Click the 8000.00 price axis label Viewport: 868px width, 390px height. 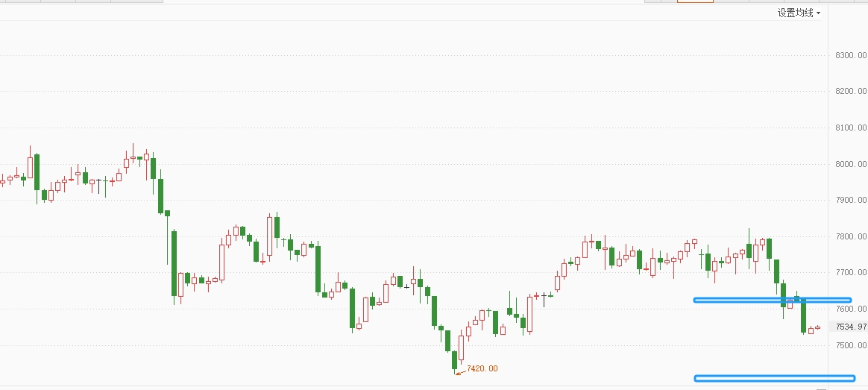tap(851, 164)
